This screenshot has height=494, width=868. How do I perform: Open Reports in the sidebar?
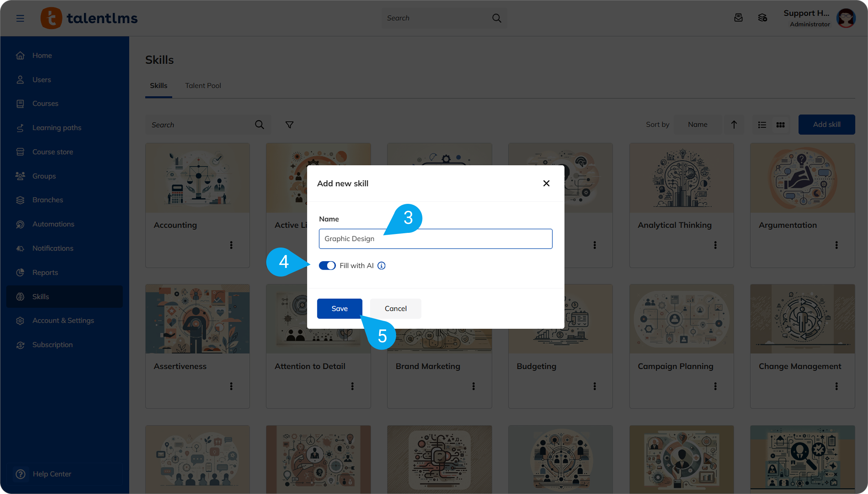[x=45, y=272]
